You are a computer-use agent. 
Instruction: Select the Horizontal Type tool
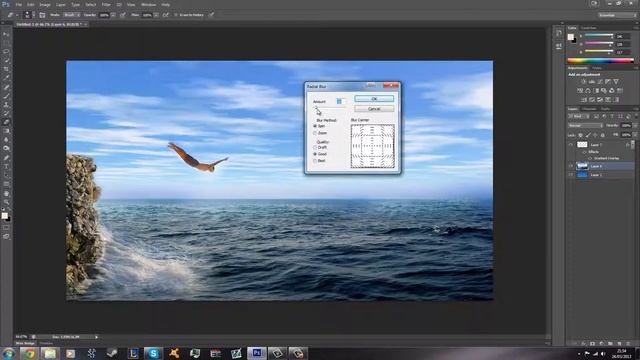[x=6, y=167]
